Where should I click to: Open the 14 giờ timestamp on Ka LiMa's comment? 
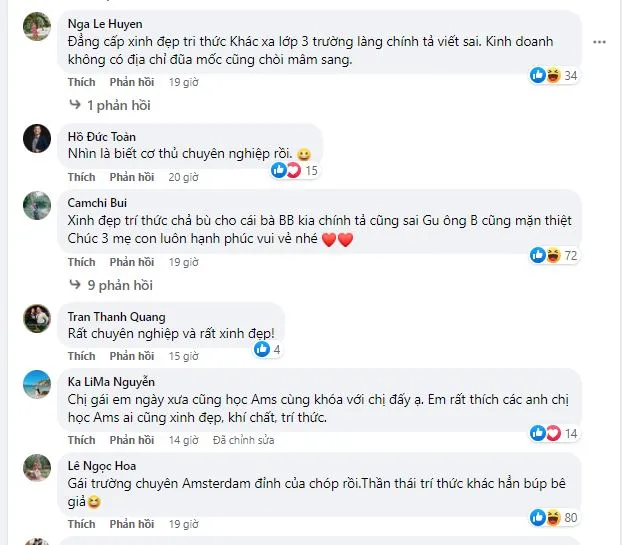(x=183, y=440)
